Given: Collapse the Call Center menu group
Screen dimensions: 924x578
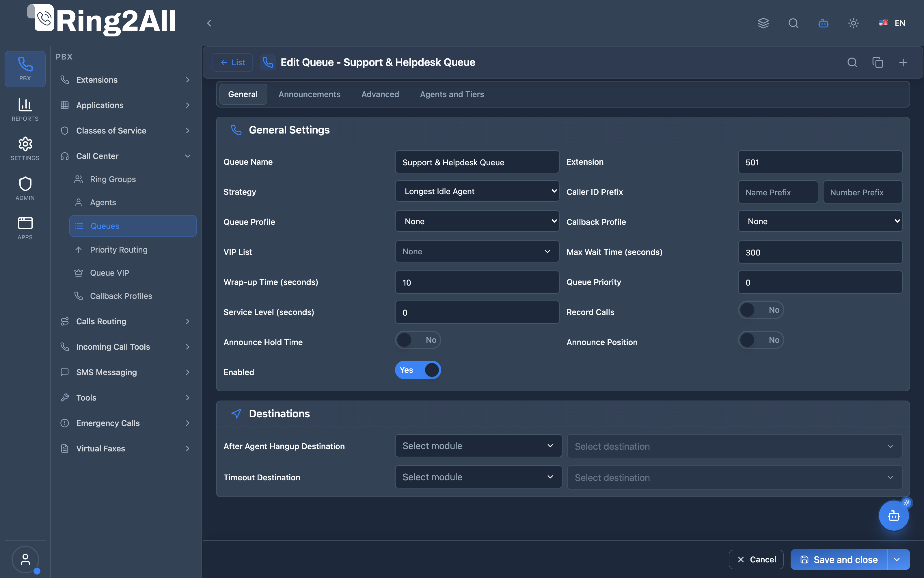Looking at the screenshot, I should coord(126,156).
